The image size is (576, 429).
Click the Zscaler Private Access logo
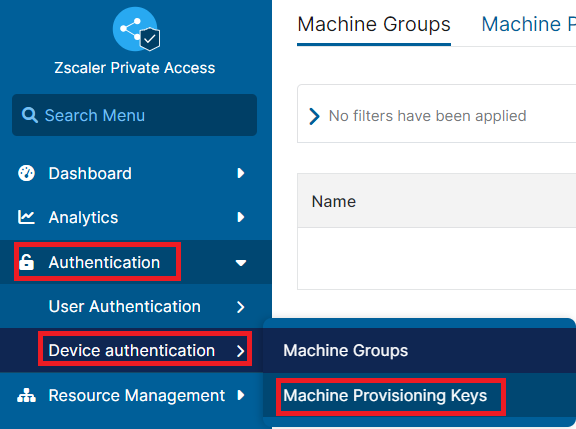pos(136,29)
